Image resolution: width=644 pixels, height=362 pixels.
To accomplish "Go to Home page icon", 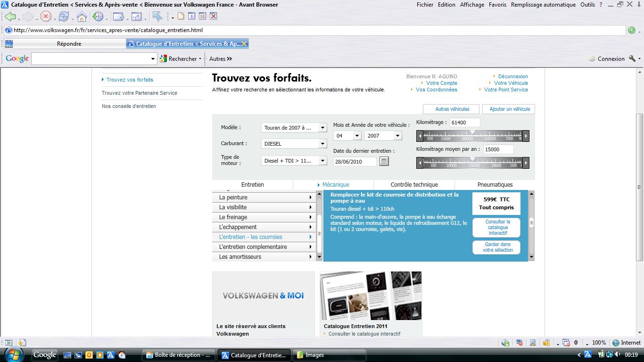I will pyautogui.click(x=82, y=17).
